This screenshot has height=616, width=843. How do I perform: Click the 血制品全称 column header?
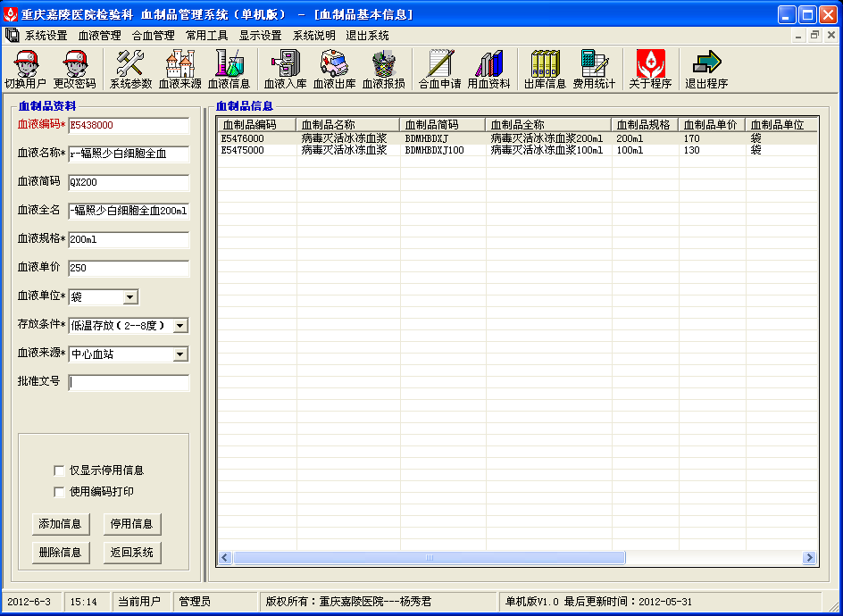pos(548,125)
